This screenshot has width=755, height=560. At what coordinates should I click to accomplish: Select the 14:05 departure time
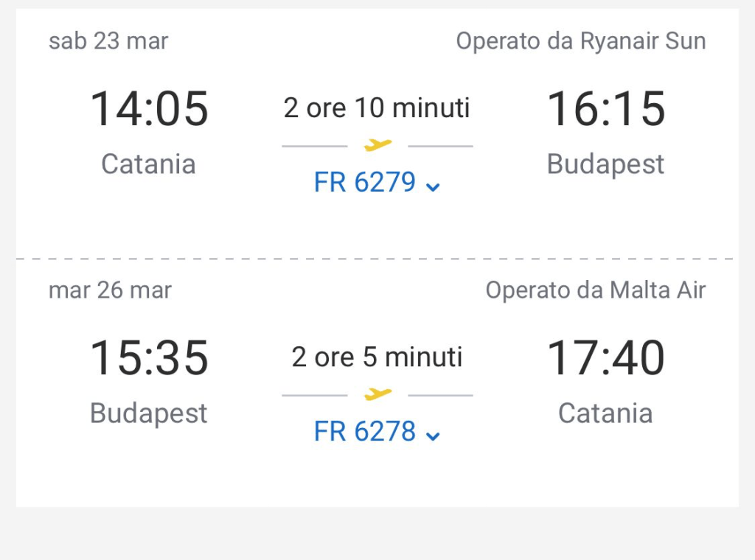[149, 109]
